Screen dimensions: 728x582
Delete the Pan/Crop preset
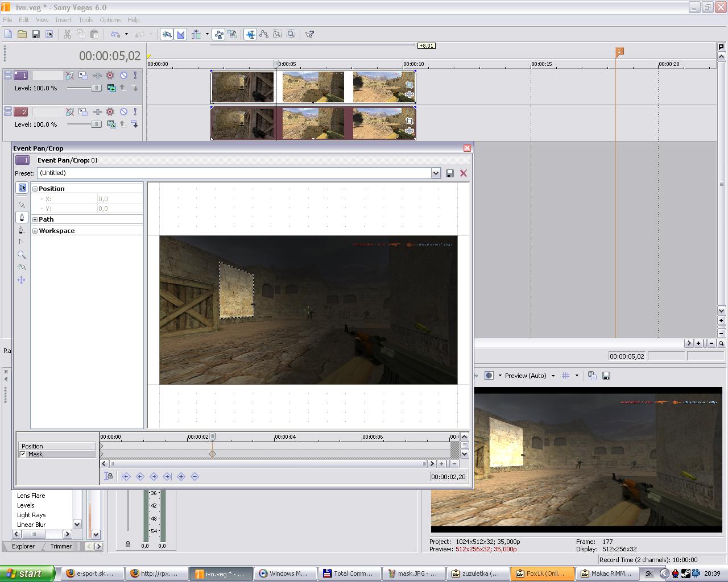coord(464,173)
